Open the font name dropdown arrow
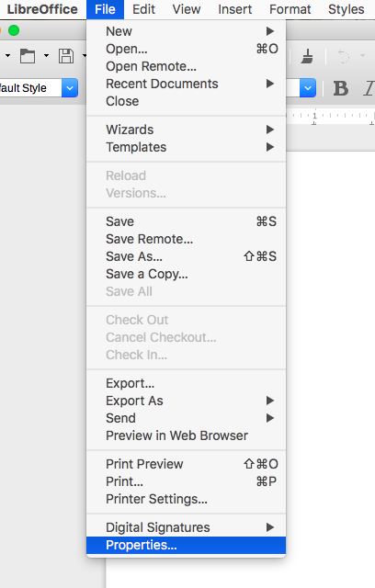 click(308, 88)
